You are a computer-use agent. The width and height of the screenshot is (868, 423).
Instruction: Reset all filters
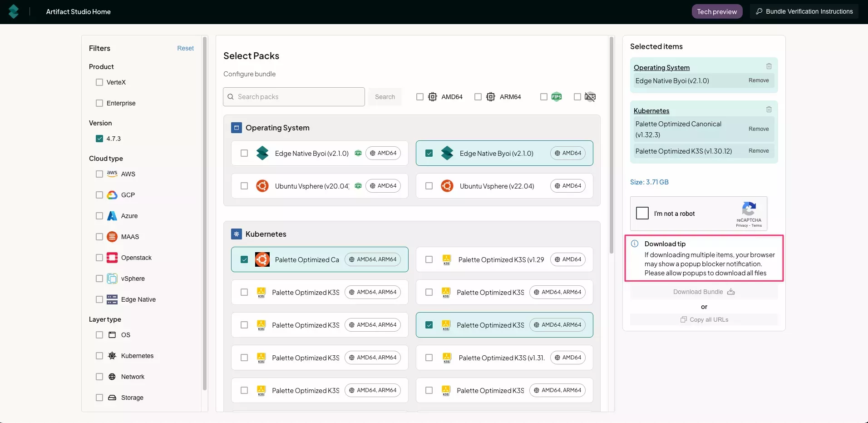pyautogui.click(x=185, y=48)
